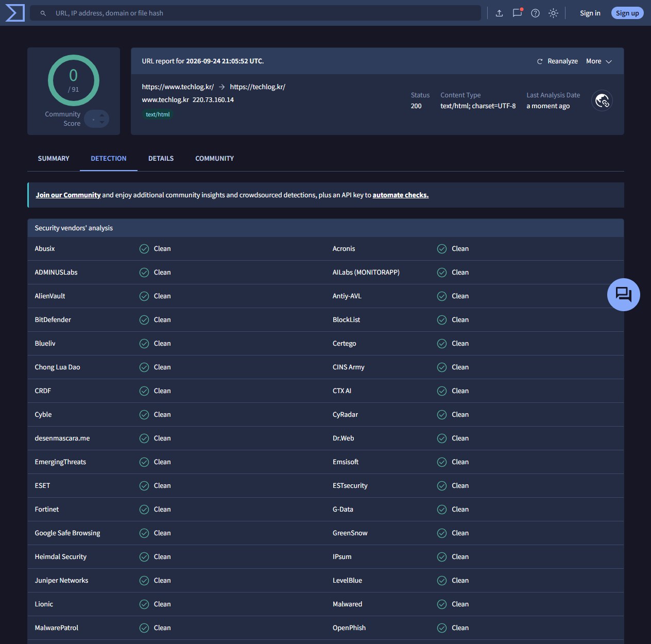
Task: Click the text/html; charset=UTF-8 content type value
Action: point(478,106)
